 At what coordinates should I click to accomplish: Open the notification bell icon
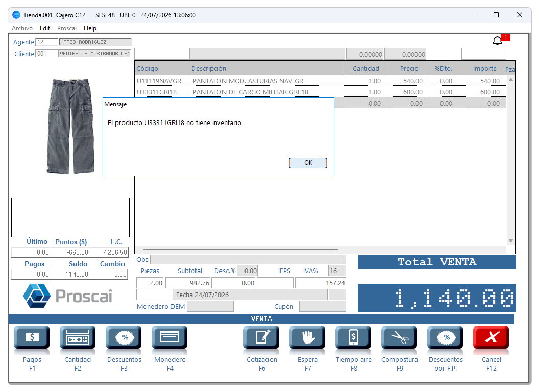point(497,41)
